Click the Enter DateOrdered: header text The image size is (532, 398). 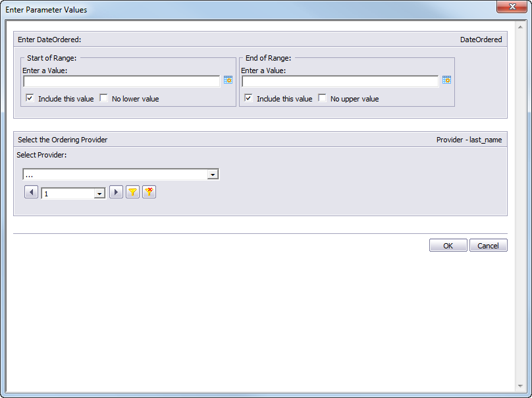pos(49,40)
